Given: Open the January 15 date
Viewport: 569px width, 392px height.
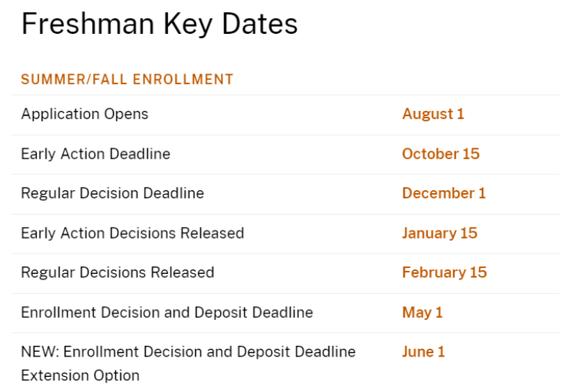Looking at the screenshot, I should pos(439,233).
